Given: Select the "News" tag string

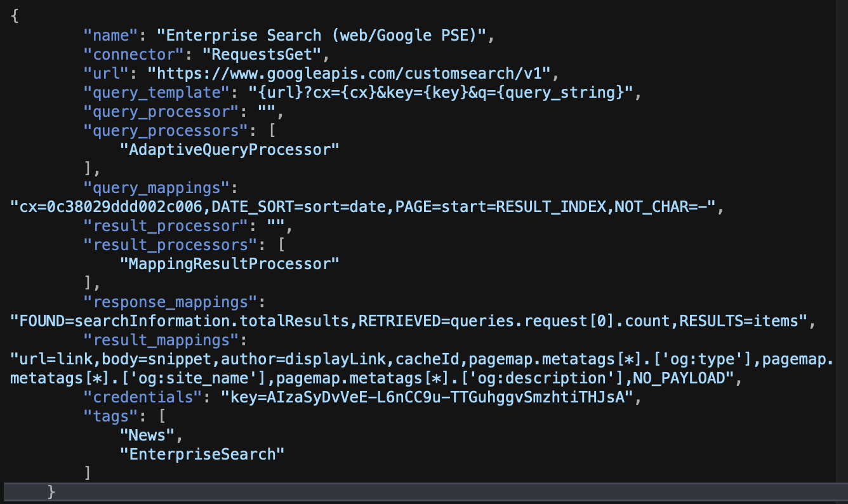Looking at the screenshot, I should 147,435.
